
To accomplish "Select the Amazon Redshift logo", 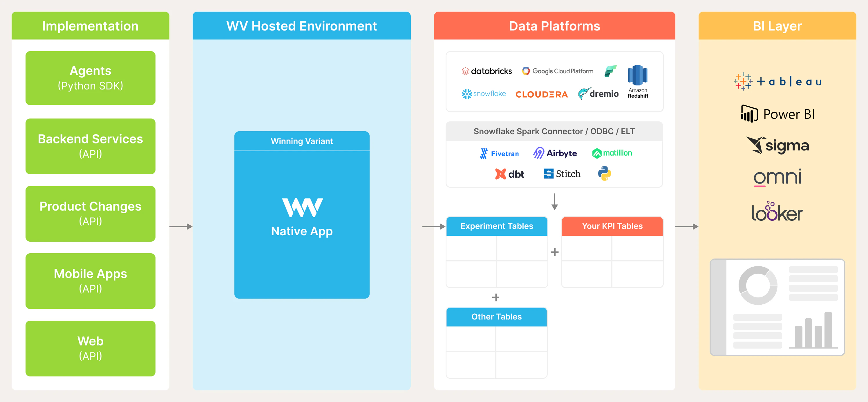I will point(638,82).
